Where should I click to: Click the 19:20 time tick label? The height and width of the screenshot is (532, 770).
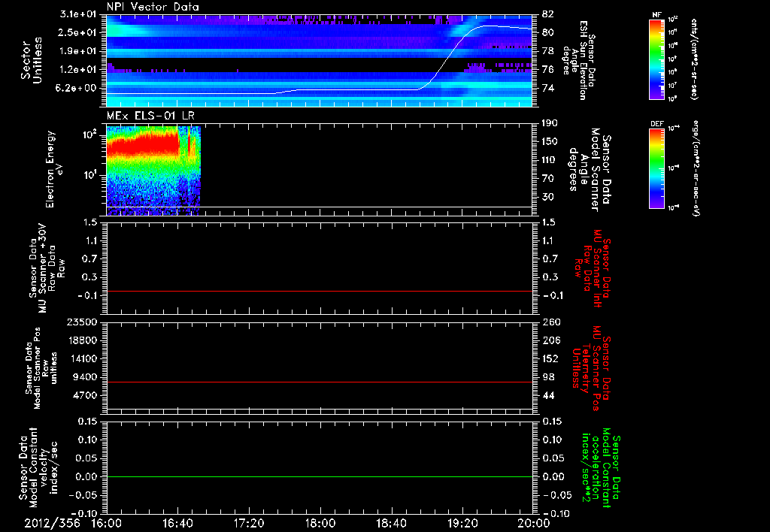(462, 523)
